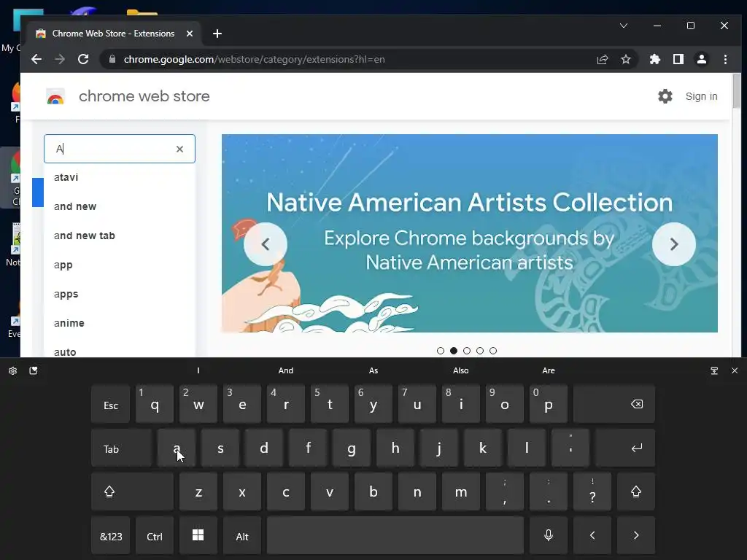Tap the right Shift key

636,492
